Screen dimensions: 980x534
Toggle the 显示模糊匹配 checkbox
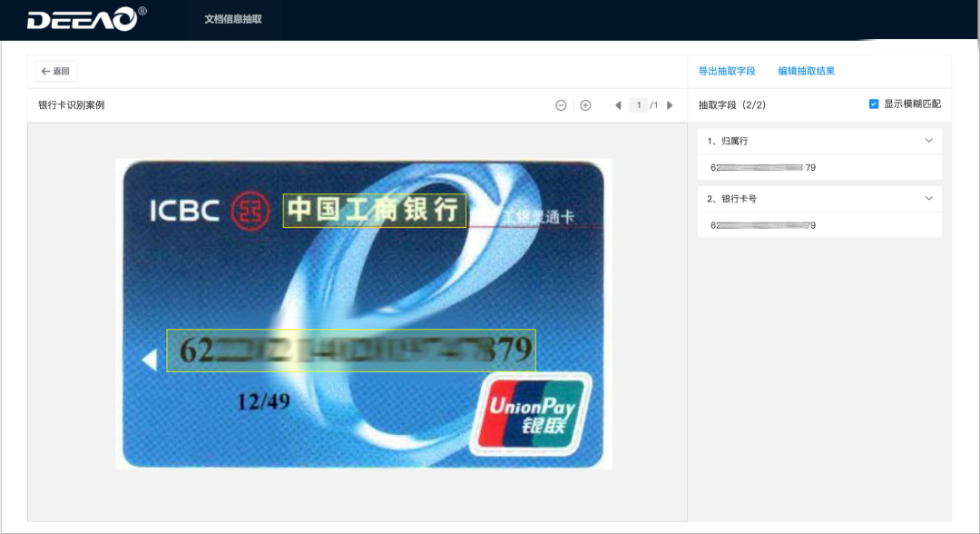point(874,104)
